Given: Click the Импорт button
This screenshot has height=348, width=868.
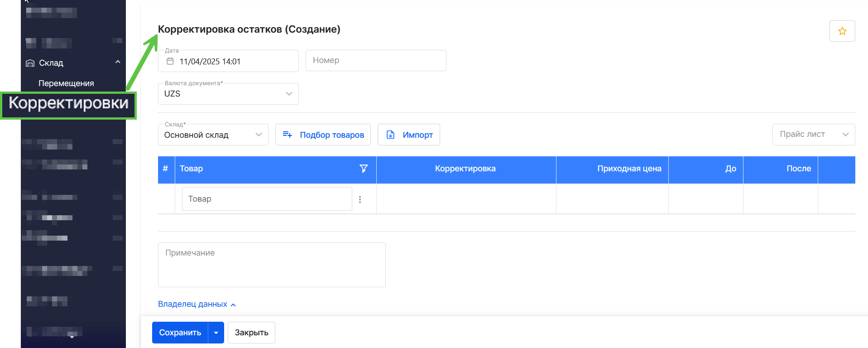Looking at the screenshot, I should (408, 135).
